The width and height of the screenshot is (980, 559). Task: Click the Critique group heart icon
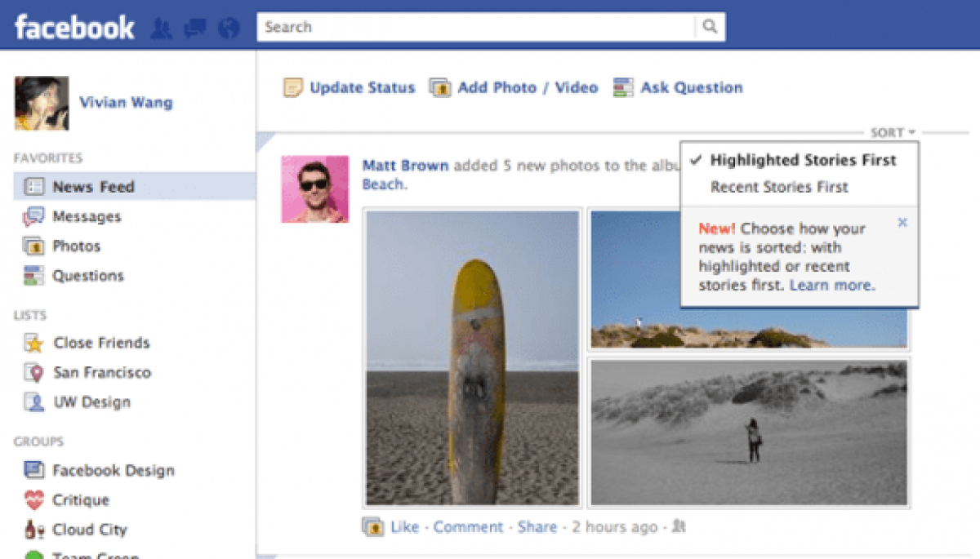(x=33, y=500)
